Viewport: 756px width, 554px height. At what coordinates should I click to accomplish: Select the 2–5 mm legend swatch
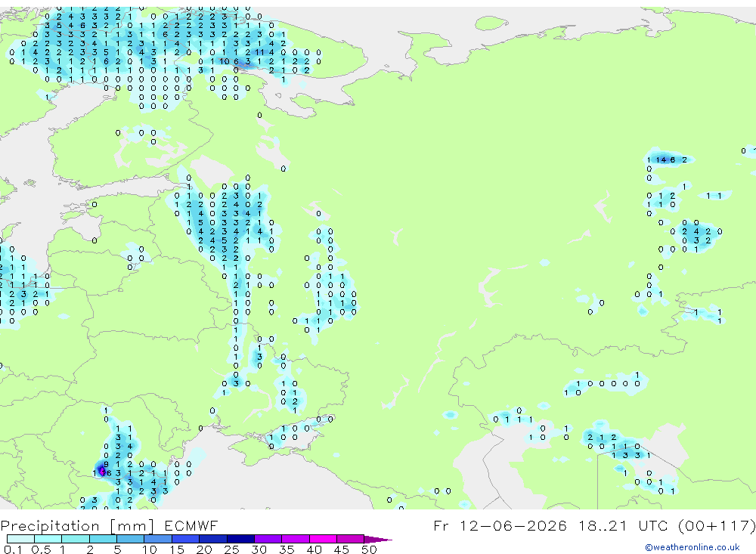pyautogui.click(x=103, y=539)
